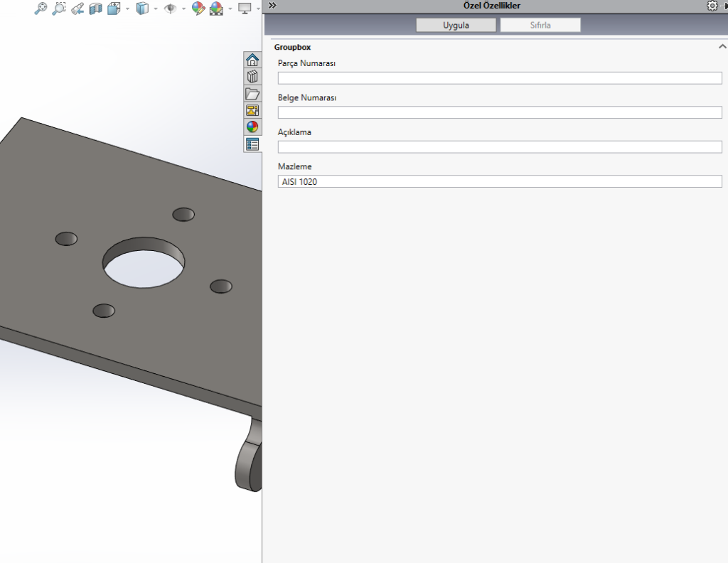Expand the Display Style dropdown arrow
Viewport: 728px width, 563px height.
[156, 9]
